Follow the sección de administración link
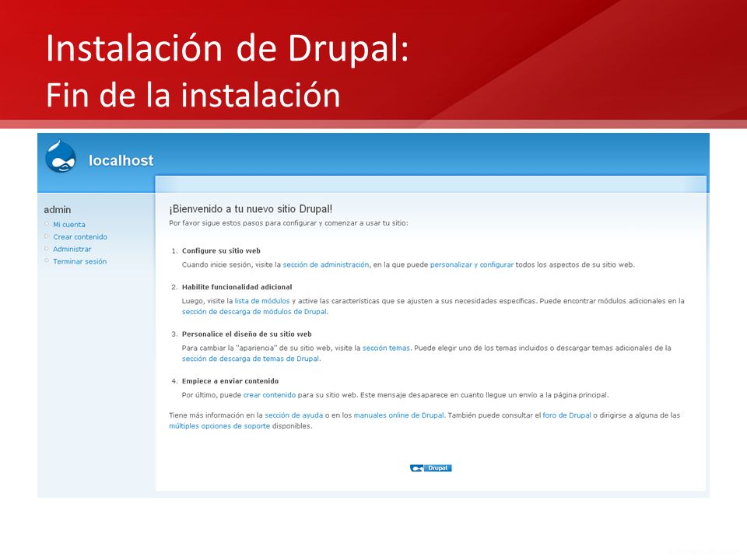The image size is (747, 560). pyautogui.click(x=326, y=264)
